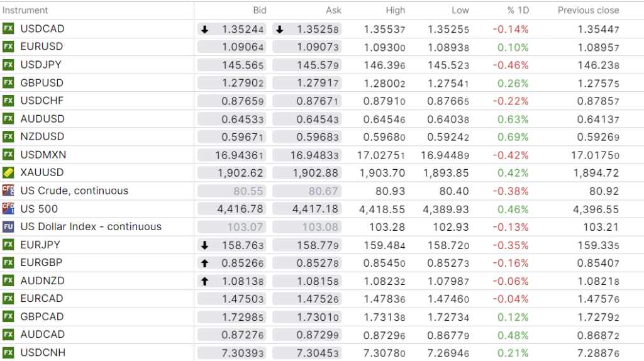Click the FX icon beside USDCNH

(x=8, y=353)
